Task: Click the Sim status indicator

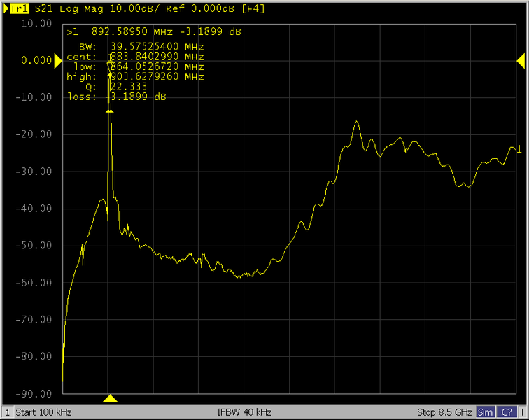Action: click(x=485, y=412)
